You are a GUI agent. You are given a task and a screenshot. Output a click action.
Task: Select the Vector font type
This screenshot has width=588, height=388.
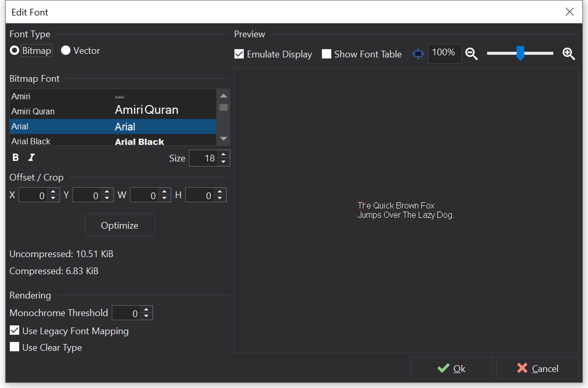[x=66, y=51]
